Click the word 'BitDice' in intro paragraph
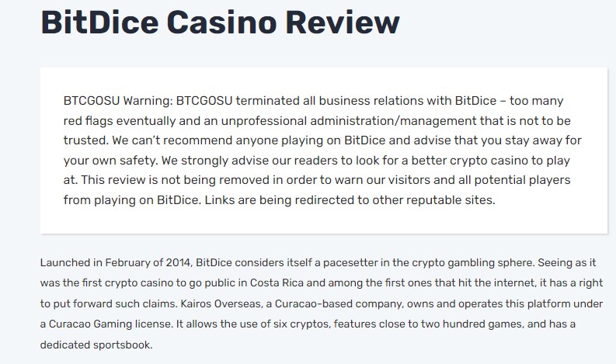The height and width of the screenshot is (364, 616). 214,262
